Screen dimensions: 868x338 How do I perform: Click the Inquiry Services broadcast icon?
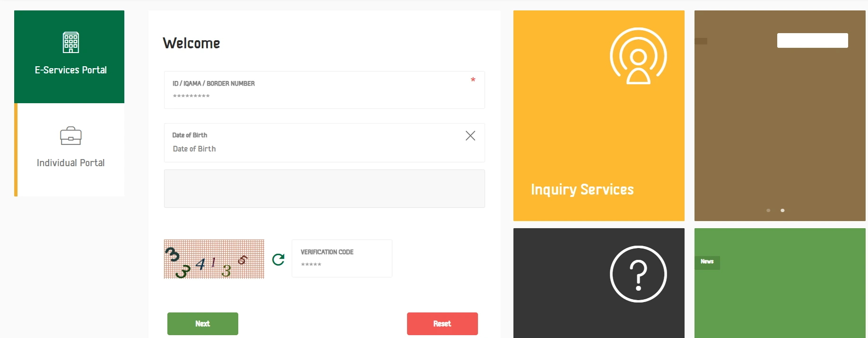tap(638, 56)
